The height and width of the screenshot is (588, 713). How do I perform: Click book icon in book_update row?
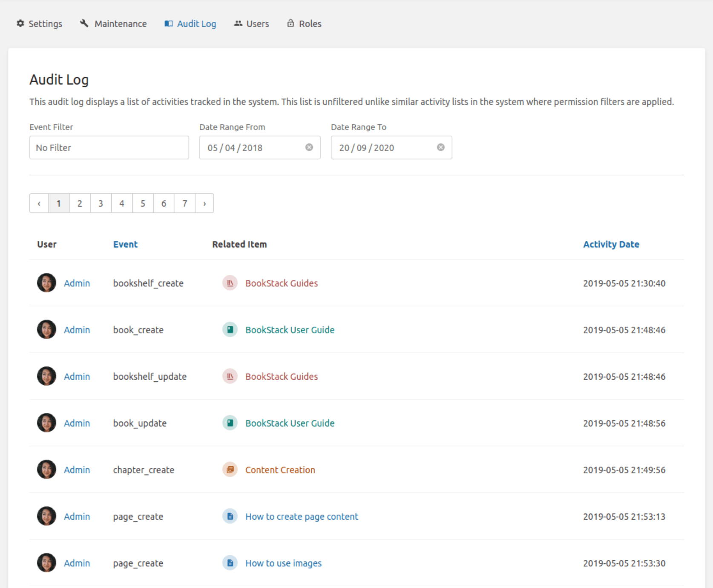coord(230,423)
